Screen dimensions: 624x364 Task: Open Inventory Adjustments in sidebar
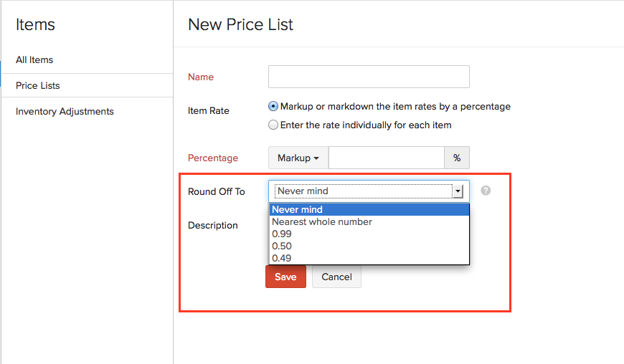[x=65, y=111]
